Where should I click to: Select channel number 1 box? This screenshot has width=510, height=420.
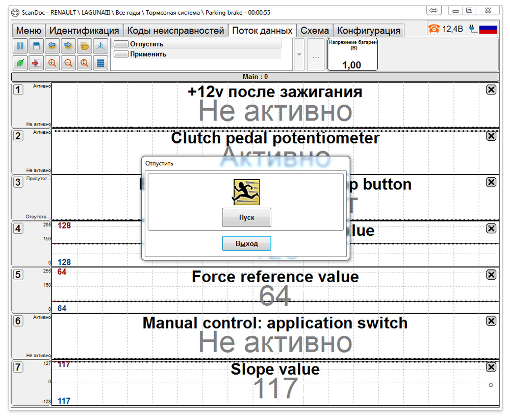18,89
